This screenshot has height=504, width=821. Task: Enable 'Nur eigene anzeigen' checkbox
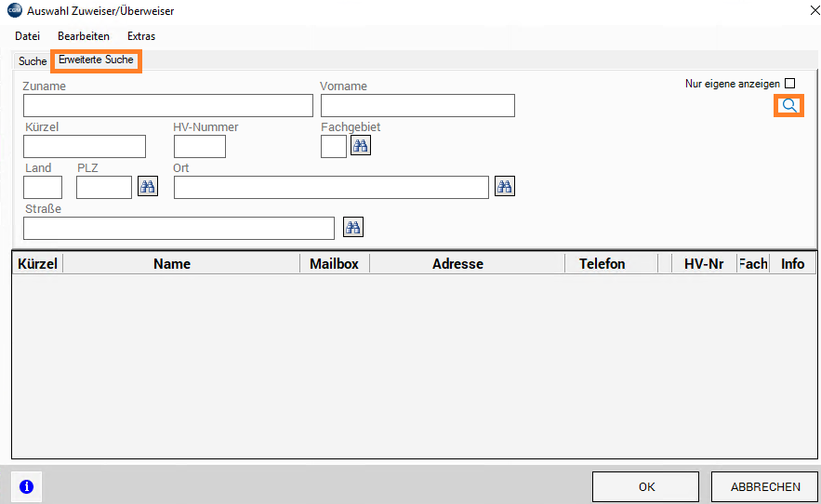point(790,84)
